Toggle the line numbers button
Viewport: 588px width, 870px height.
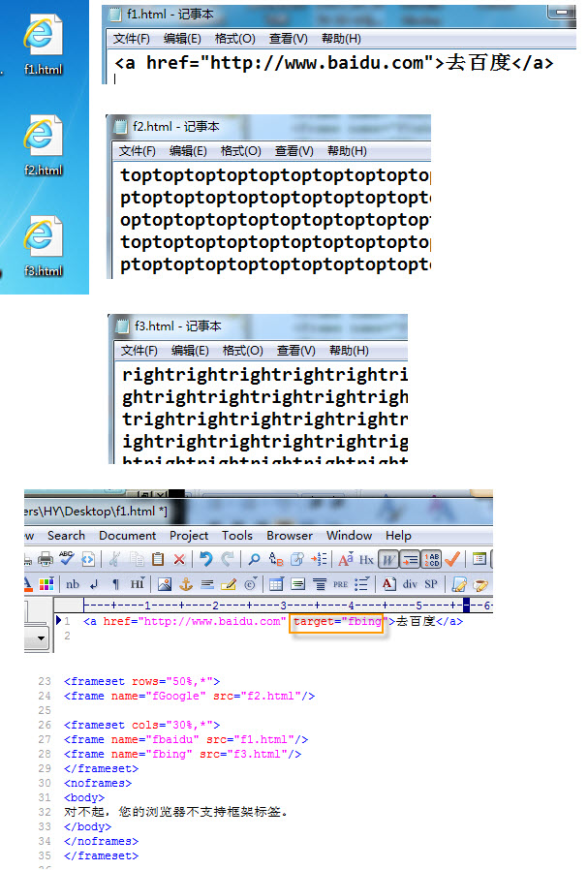(432, 559)
